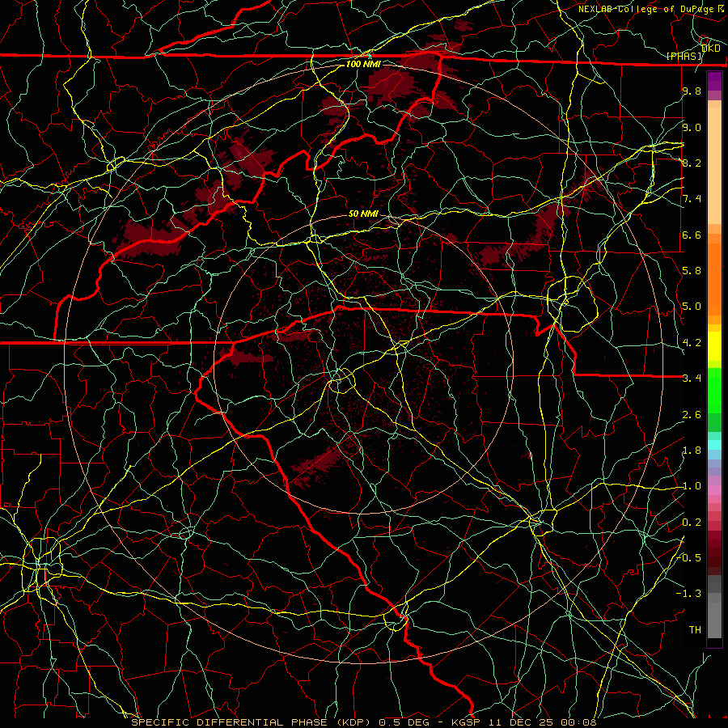This screenshot has width=728, height=728.
Task: Pick the yellow segment of the color bar
Action: coord(714,346)
